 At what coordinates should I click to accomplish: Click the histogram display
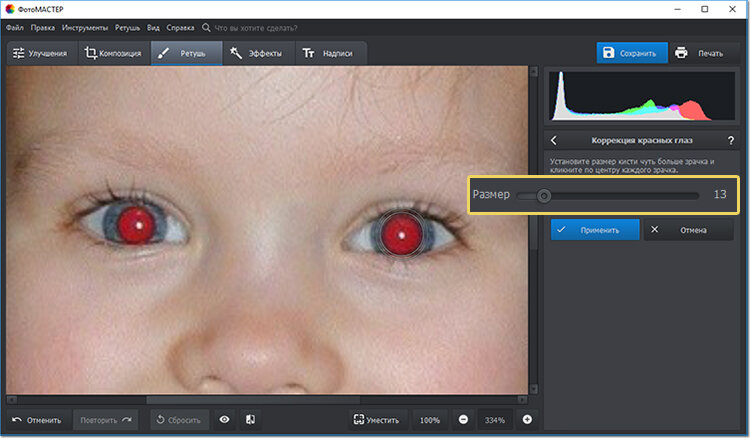pos(642,96)
